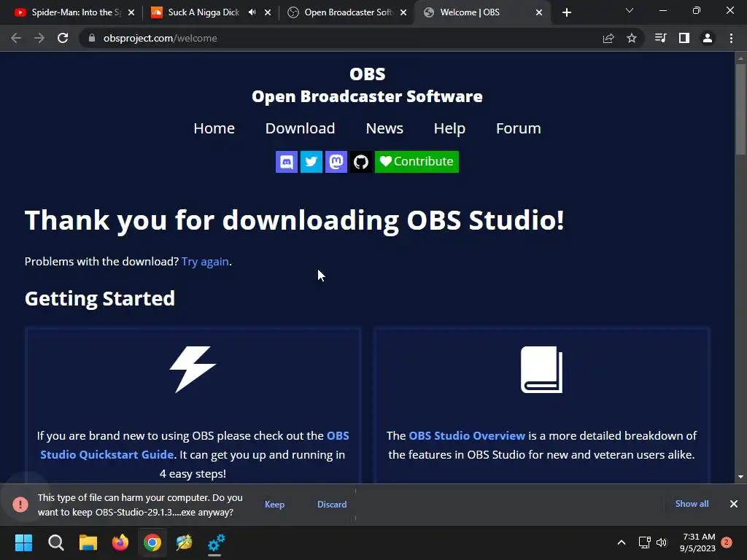Close the downloads bar
The image size is (747, 560).
(734, 504)
